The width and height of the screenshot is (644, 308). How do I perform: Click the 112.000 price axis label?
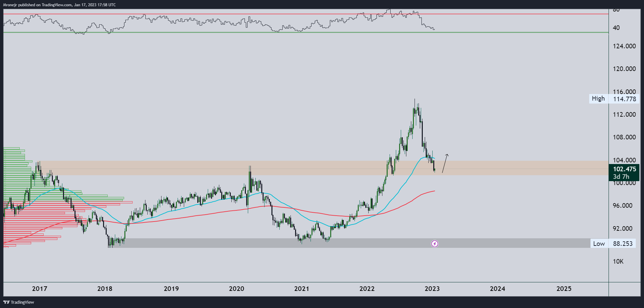(x=624, y=114)
